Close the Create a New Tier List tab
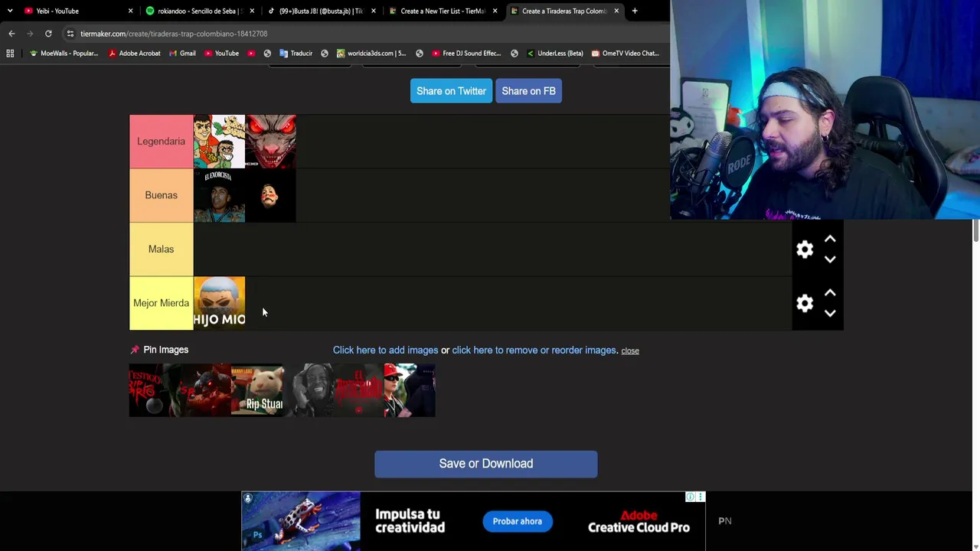 tap(495, 11)
